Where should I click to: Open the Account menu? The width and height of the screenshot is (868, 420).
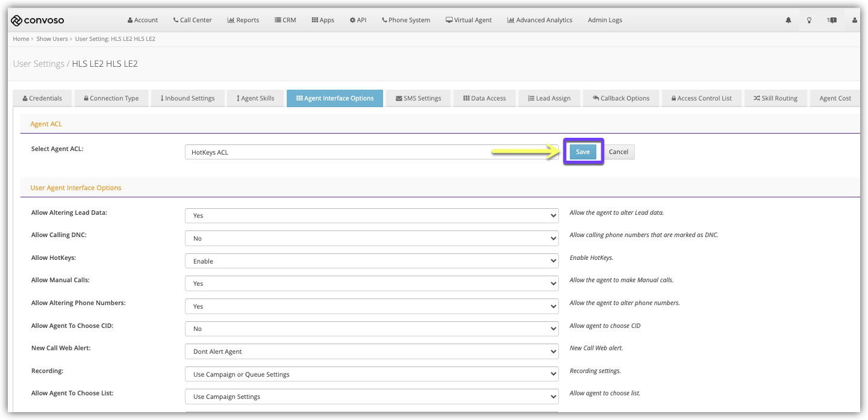142,20
